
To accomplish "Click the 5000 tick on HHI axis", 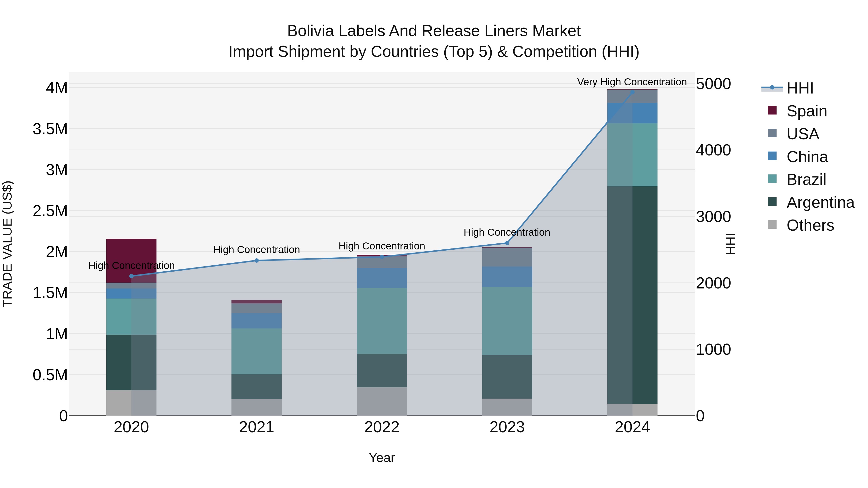I will [x=714, y=84].
